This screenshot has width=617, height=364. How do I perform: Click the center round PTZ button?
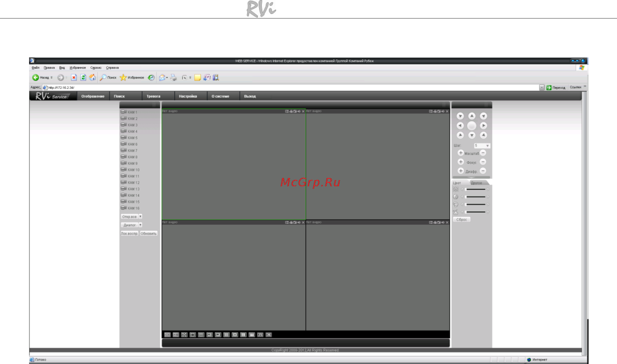[x=472, y=126]
